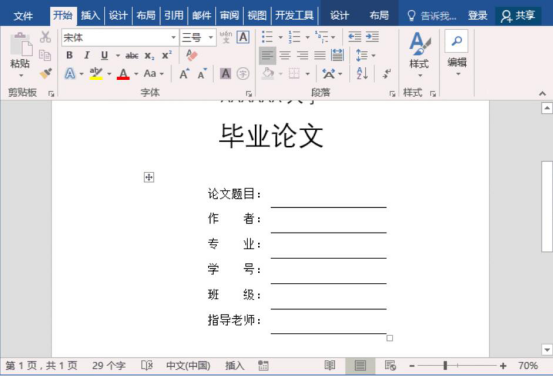Viewport: 554px width, 376px height.
Task: Apply character shading icon
Action: point(225,74)
